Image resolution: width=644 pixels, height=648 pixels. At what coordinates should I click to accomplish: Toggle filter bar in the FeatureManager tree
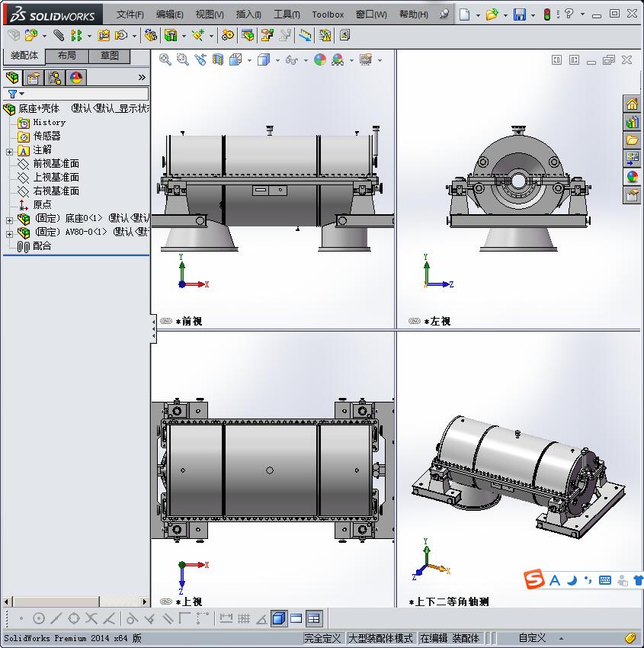[14, 94]
